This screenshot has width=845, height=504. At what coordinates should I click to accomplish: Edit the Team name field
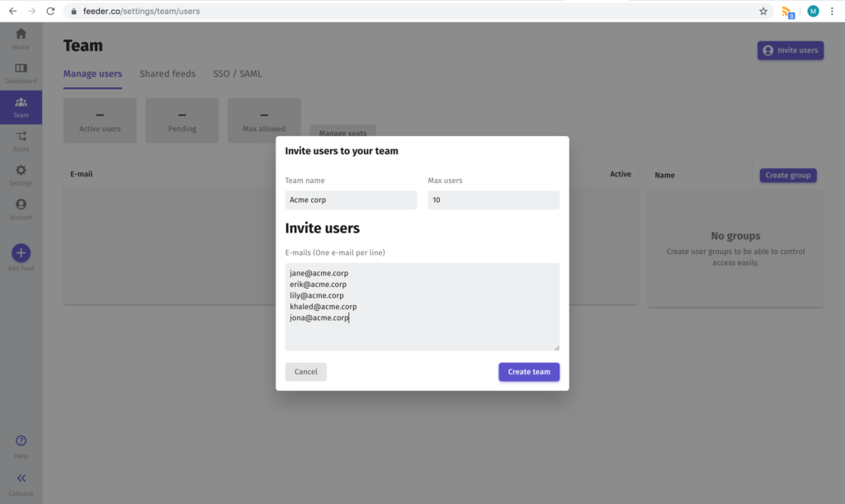pyautogui.click(x=351, y=200)
